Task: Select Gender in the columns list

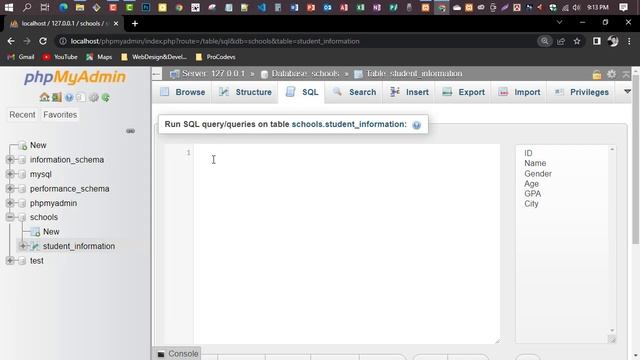Action: [538, 174]
